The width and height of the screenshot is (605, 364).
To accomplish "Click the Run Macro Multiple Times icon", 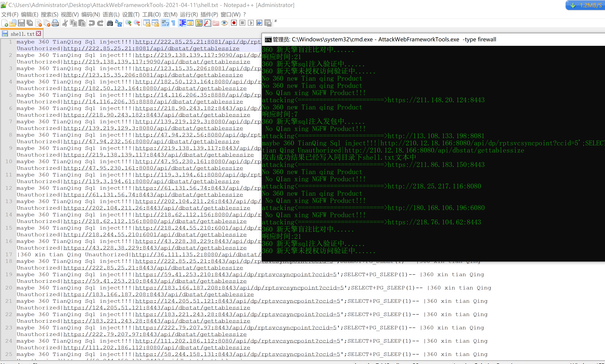I will (259, 23).
